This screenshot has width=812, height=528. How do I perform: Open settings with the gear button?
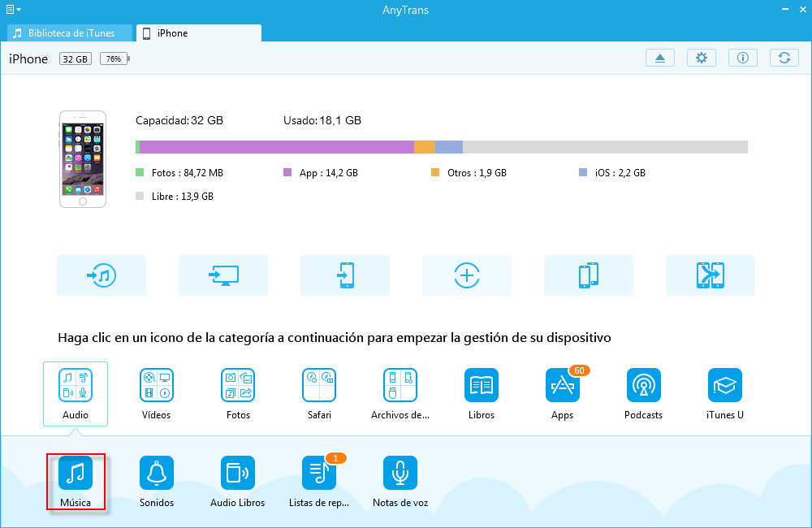702,58
